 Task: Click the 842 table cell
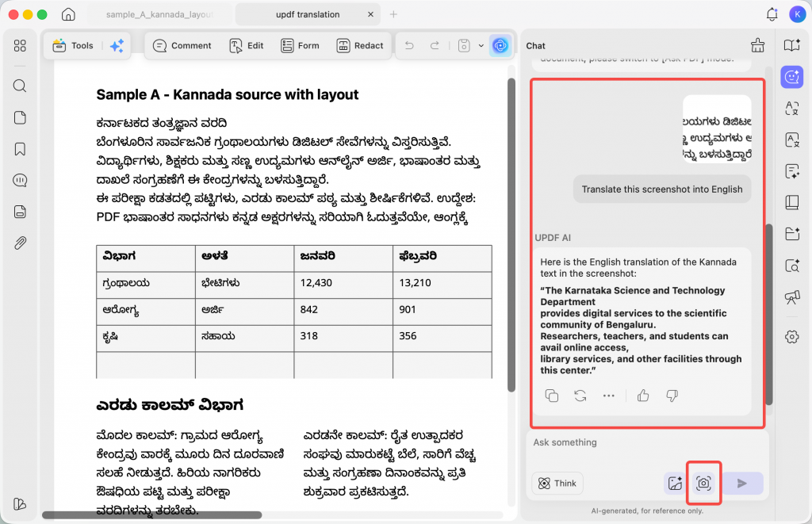click(343, 311)
